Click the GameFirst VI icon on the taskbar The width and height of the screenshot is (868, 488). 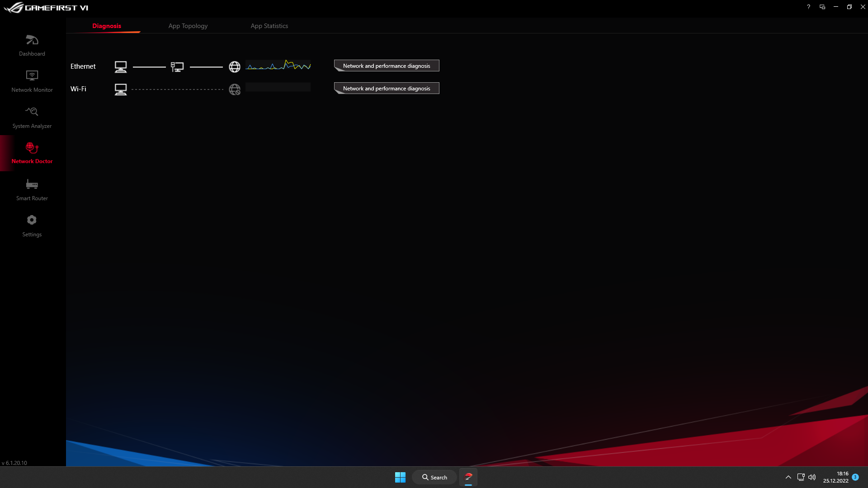(468, 477)
